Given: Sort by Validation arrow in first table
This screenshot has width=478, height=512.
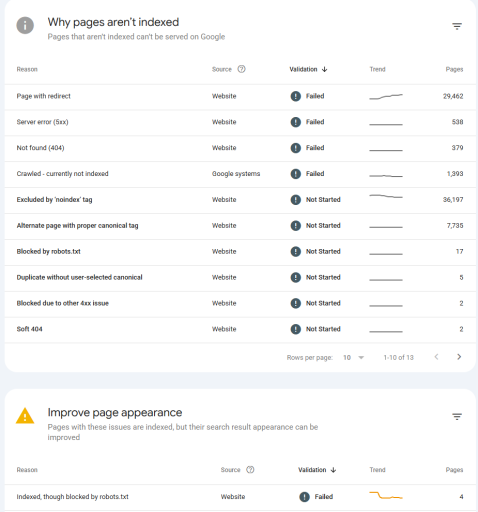Looking at the screenshot, I should [324, 69].
